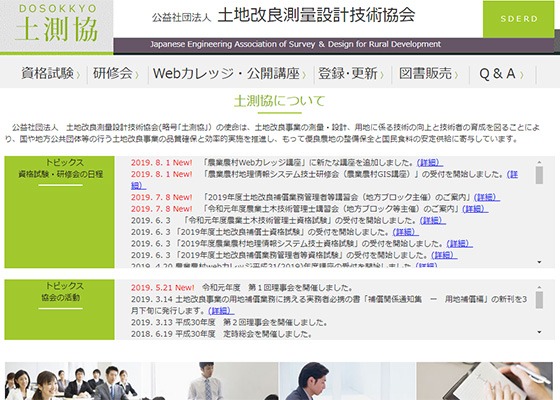The height and width of the screenshot is (400, 560).
Task: Click the 公益社団法人 土地改良測量設計技術協会 title
Action: 283,15
